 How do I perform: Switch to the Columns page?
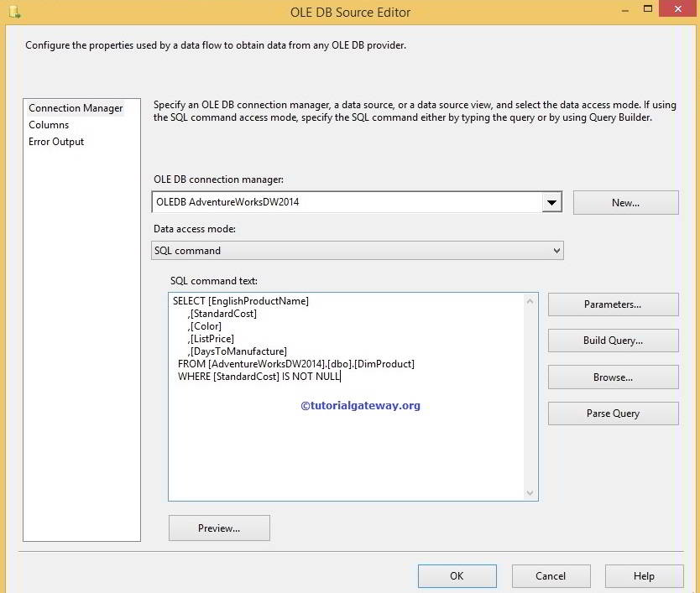click(x=48, y=124)
